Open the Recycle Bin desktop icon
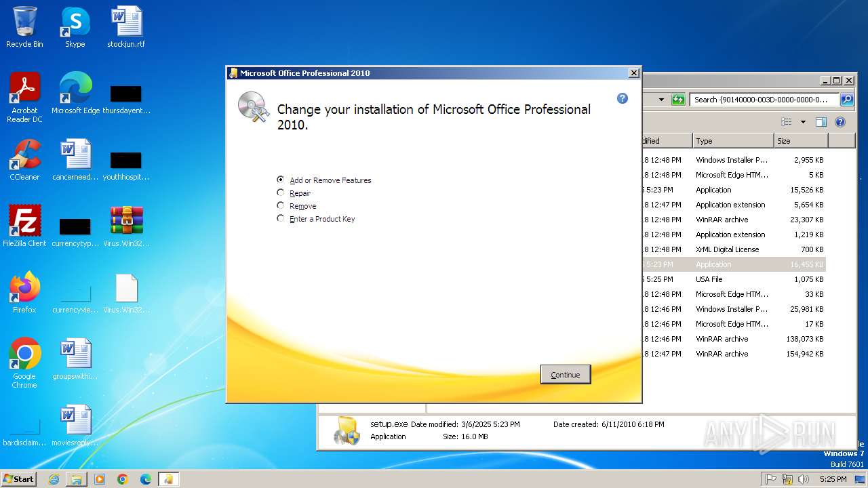The image size is (868, 488). [x=24, y=28]
